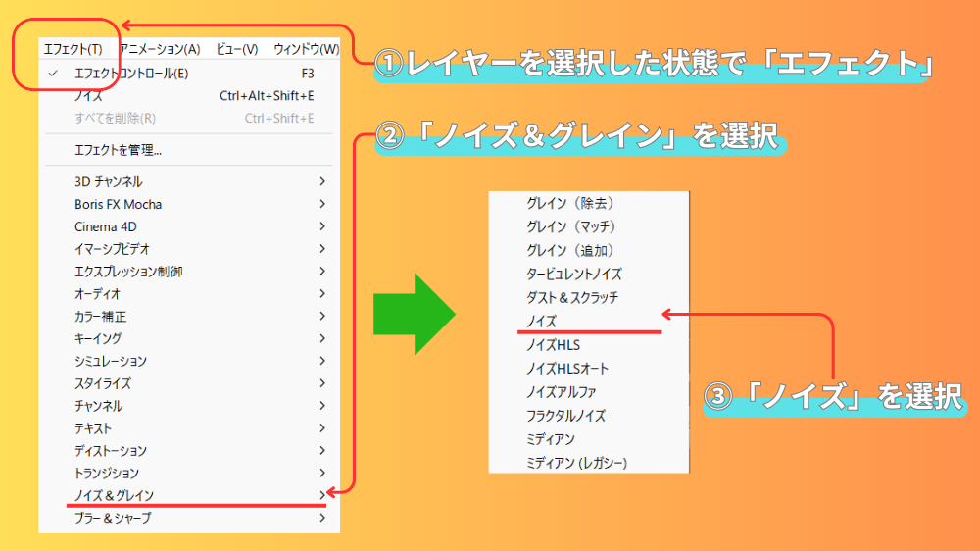
Task: Toggle the checked エフェクトコントロール(E) entry
Action: point(131,74)
